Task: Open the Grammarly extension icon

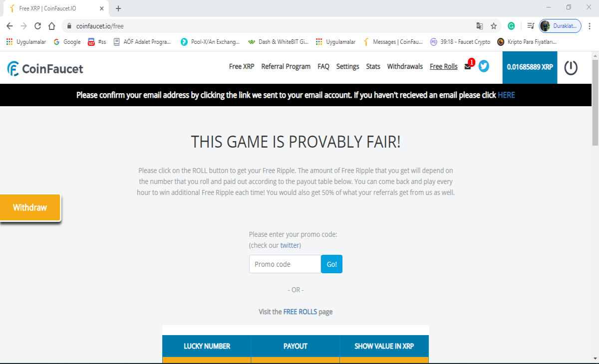Action: point(511,26)
